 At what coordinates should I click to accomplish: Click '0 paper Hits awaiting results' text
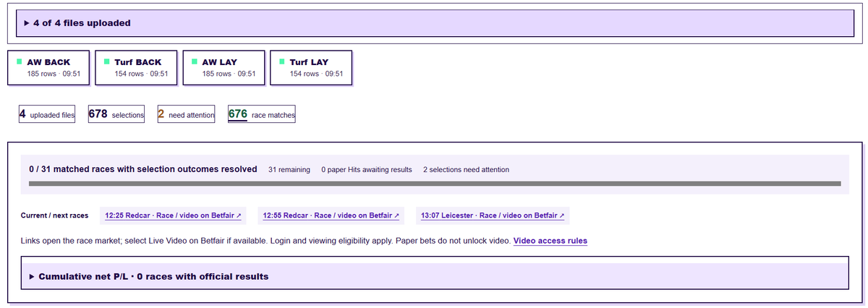click(367, 170)
